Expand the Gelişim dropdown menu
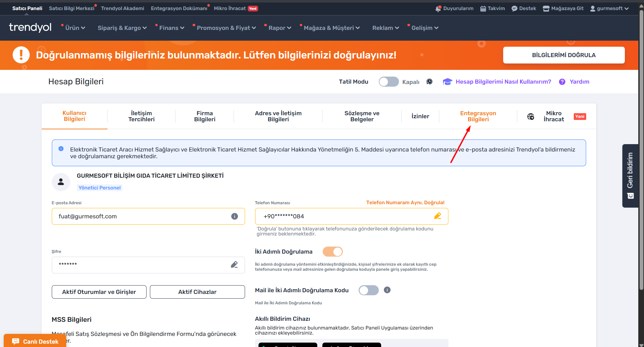The image size is (644, 347). point(425,28)
